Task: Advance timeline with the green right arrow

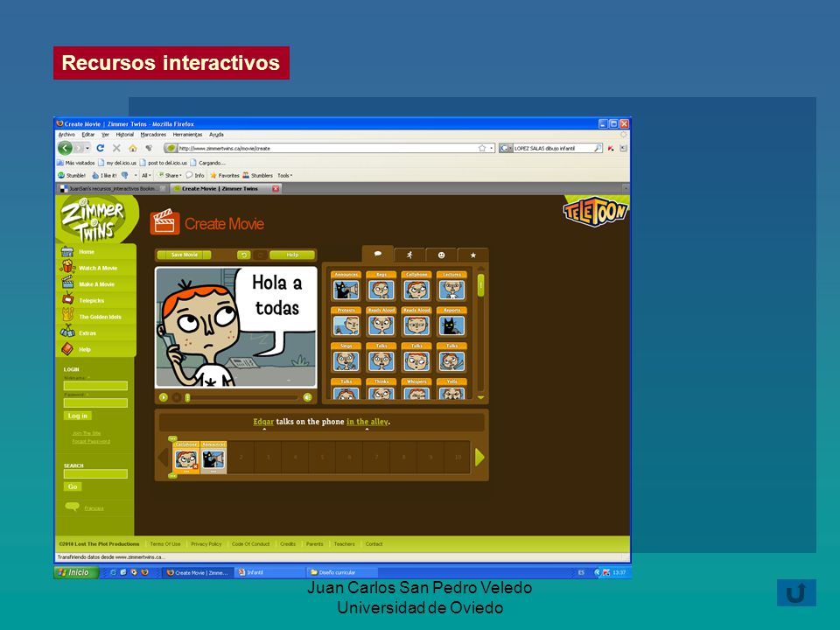Action: click(479, 457)
